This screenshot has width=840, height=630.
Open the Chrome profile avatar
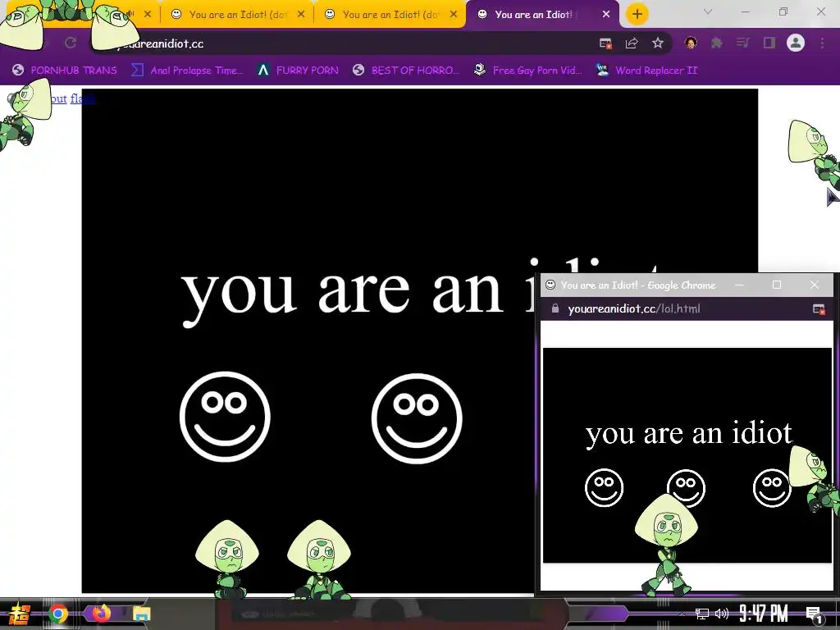796,43
